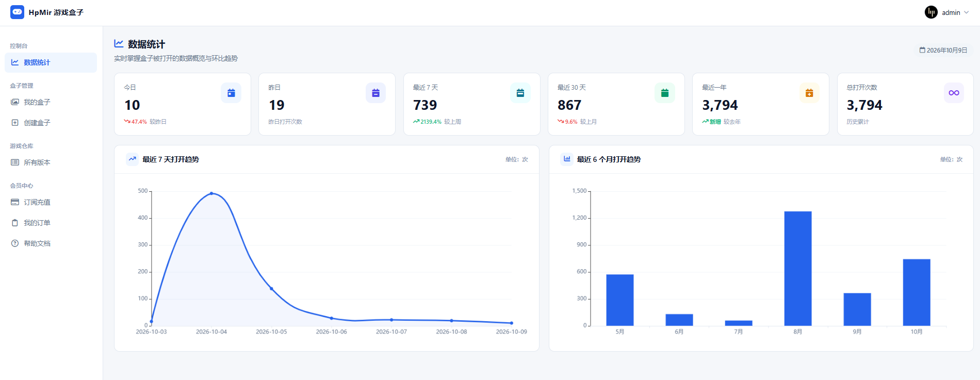The height and width of the screenshot is (380, 980).
Task: Open 数据统计 in the sidebar
Action: pyautogui.click(x=51, y=62)
